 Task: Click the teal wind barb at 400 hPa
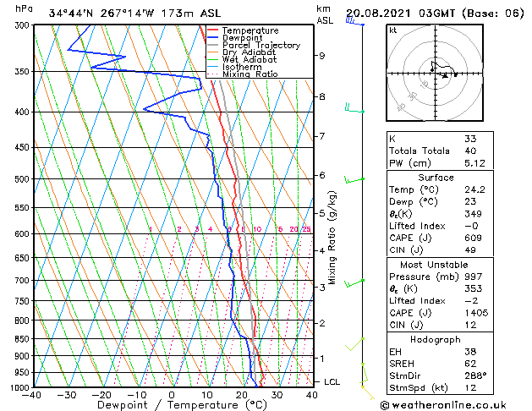click(354, 107)
